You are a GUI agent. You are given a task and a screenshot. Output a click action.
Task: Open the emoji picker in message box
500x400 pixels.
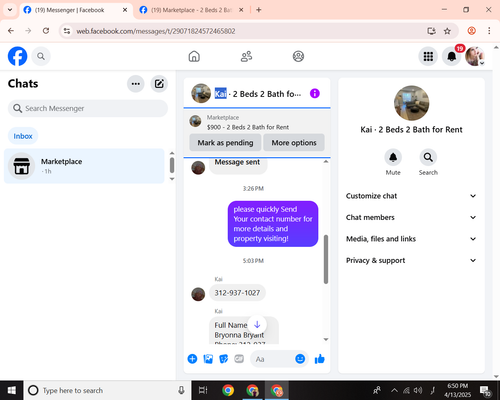(x=300, y=359)
